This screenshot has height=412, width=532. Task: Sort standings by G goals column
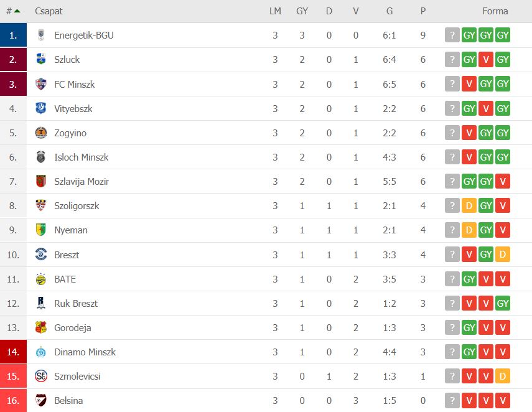coord(390,11)
